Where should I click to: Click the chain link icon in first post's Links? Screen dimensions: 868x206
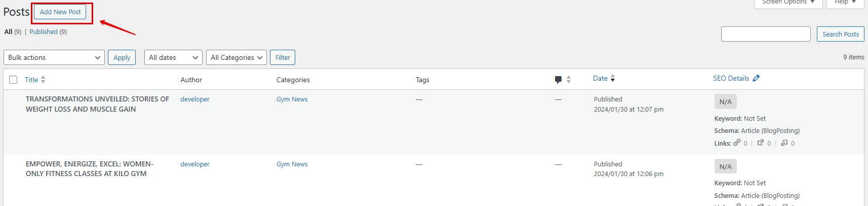tap(737, 143)
